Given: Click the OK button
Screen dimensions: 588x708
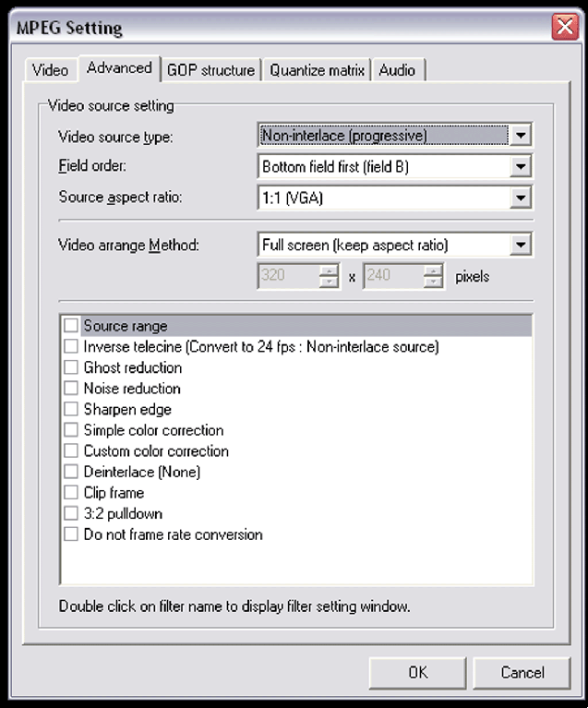Looking at the screenshot, I should point(418,673).
